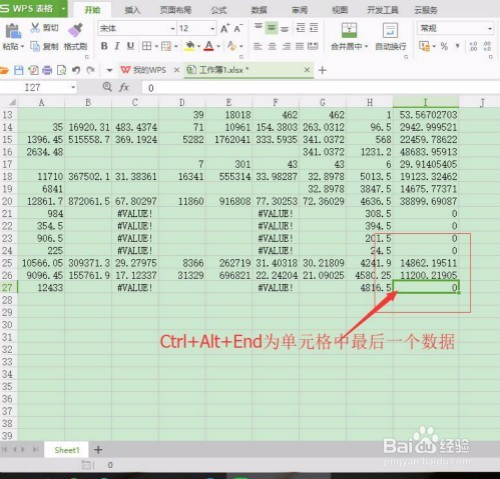The image size is (500, 479).
Task: Select column I header
Action: pyautogui.click(x=426, y=102)
